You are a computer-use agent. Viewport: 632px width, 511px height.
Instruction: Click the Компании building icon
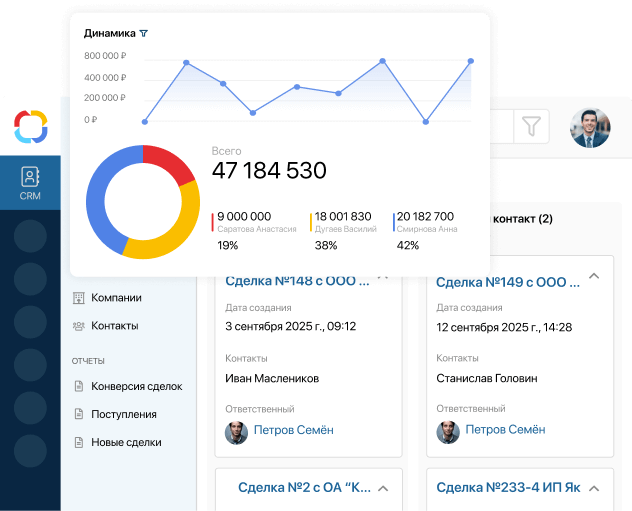point(79,297)
